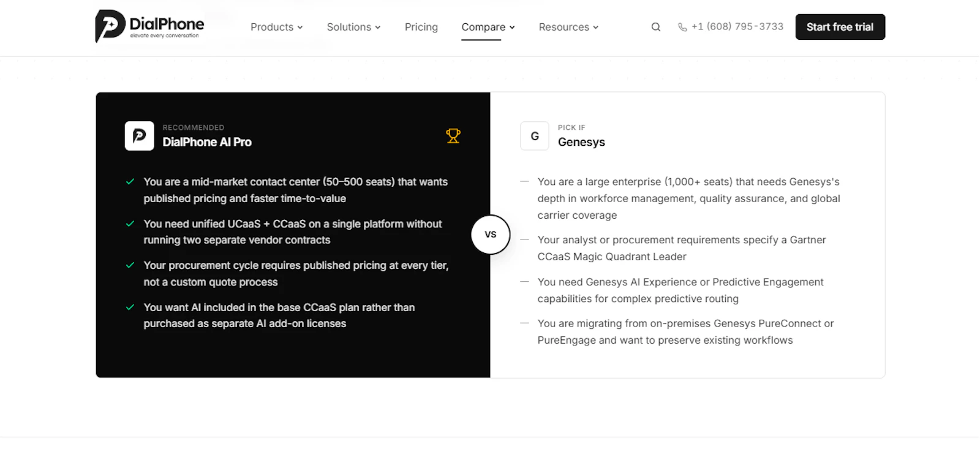This screenshot has height=449, width=980.
Task: Select text about Genesys AI Experience predictive routing
Action: pos(680,290)
